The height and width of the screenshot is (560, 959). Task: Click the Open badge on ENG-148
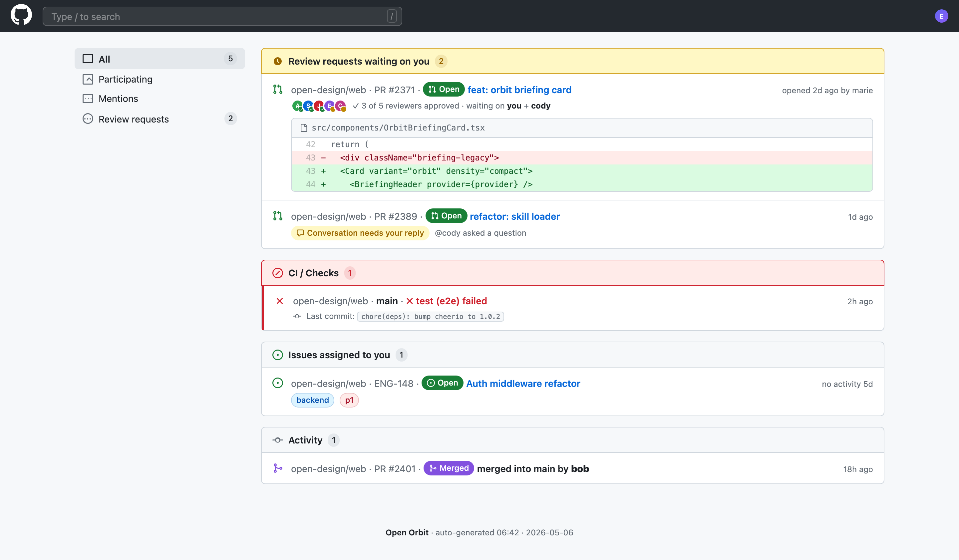tap(442, 383)
